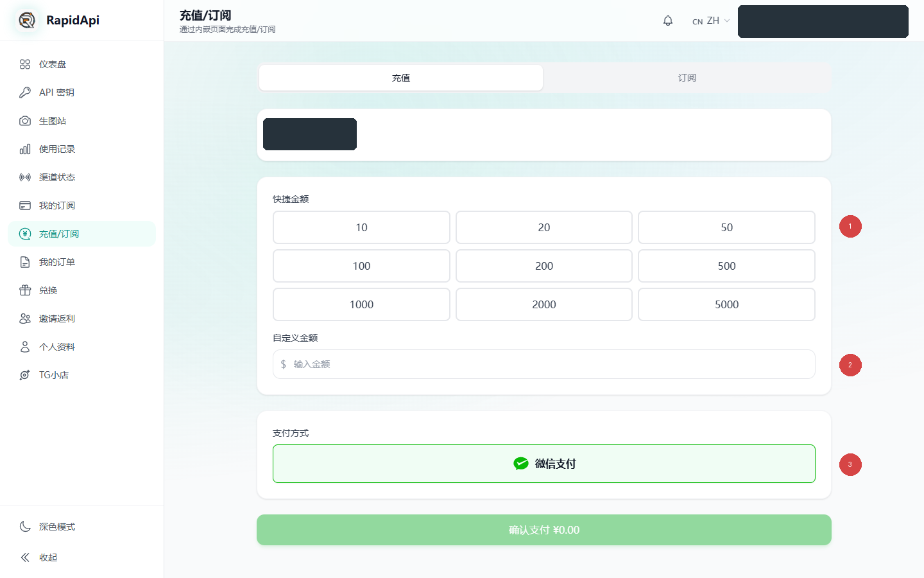
Task: Click 确认支付 ¥0.00 button
Action: tap(544, 530)
